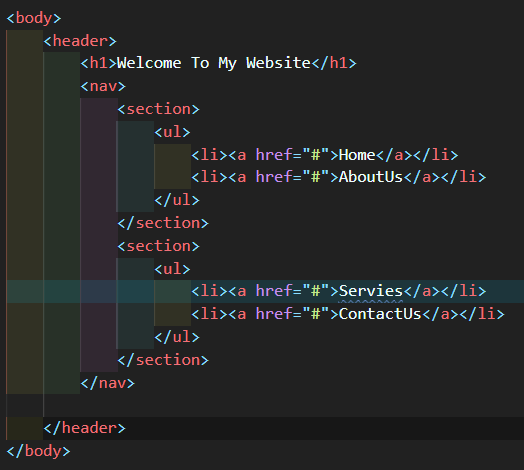Click the 'ContactUs' link text
524x470 pixels.
point(380,314)
